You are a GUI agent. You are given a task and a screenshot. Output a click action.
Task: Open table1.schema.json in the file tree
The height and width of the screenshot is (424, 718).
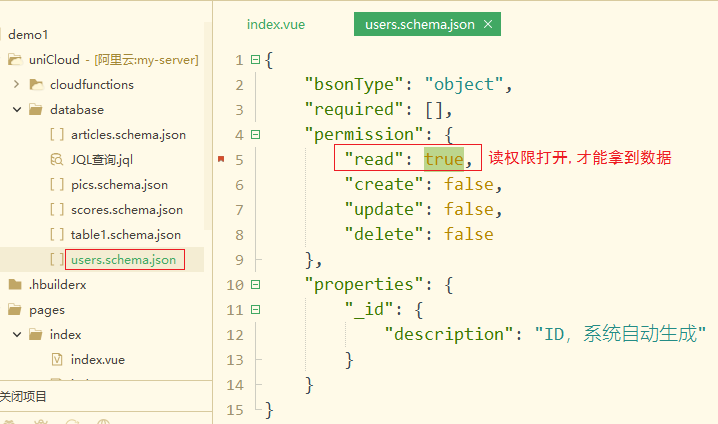click(125, 235)
